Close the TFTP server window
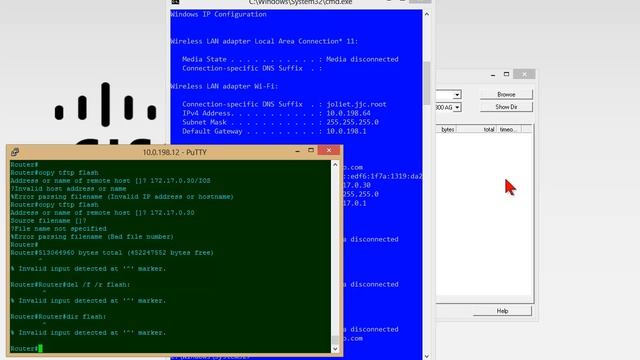The image size is (640, 360). (x=524, y=74)
